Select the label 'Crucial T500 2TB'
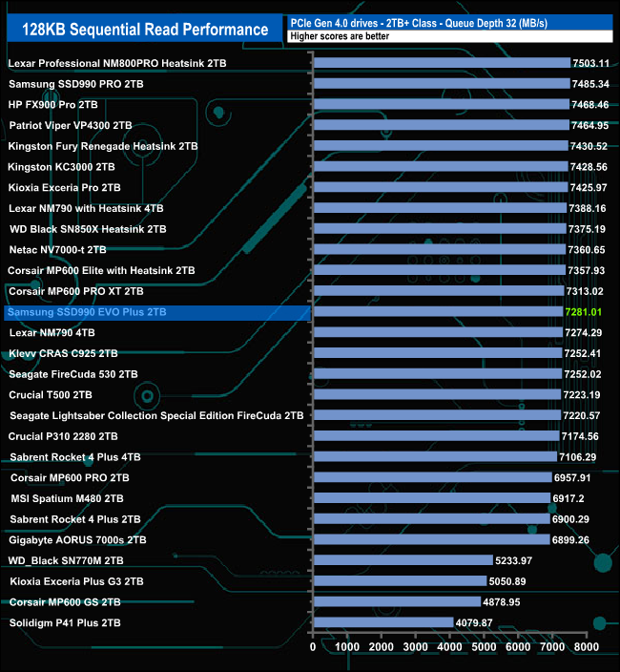Image resolution: width=620 pixels, height=672 pixels. (x=51, y=395)
